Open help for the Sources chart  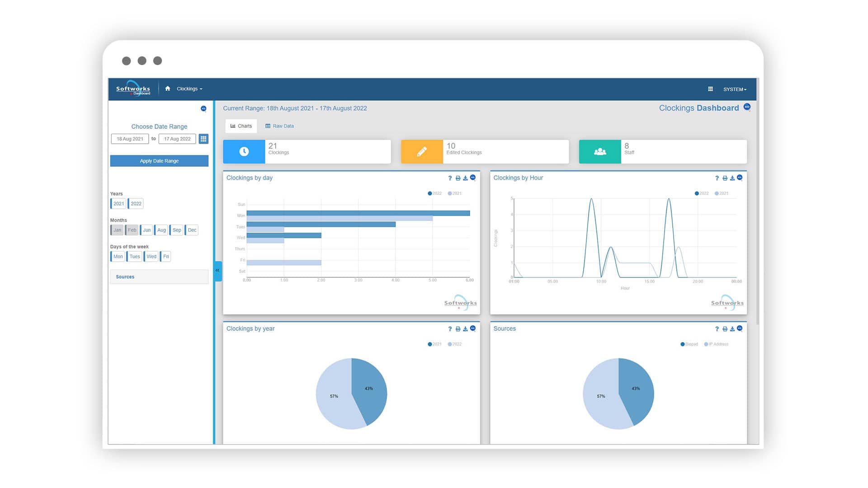717,329
